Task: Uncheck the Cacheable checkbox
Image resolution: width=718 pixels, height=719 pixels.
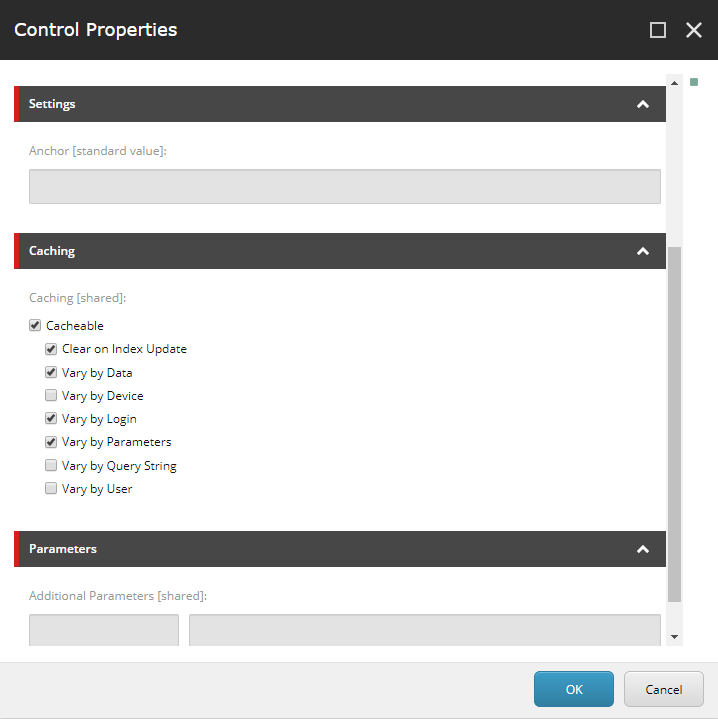Action: click(35, 326)
